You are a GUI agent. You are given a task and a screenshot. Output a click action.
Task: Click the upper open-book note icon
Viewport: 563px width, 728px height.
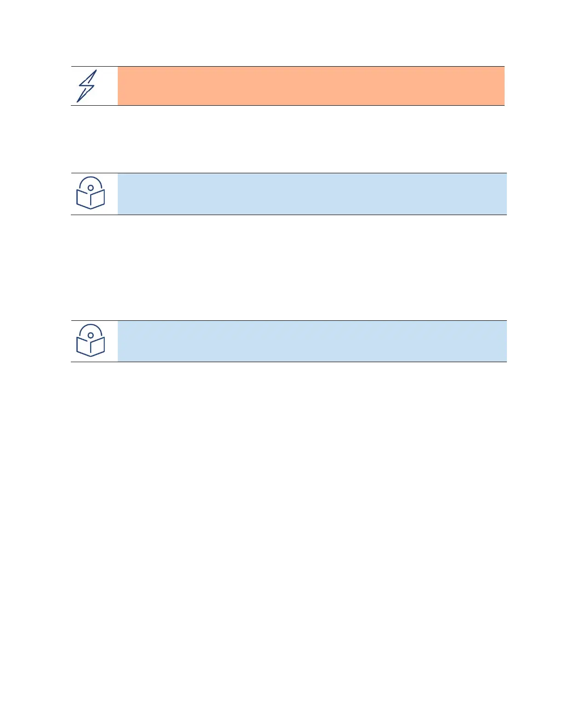tap(90, 193)
